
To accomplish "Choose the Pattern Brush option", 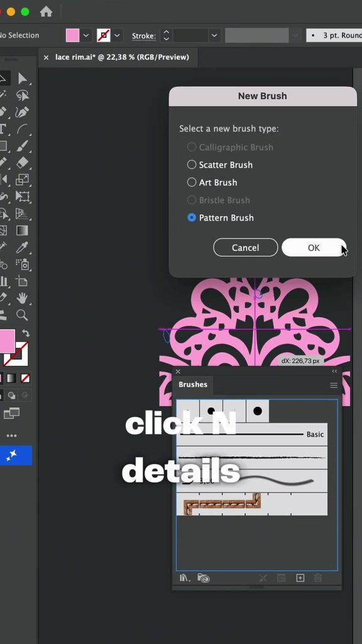I will pos(221,218).
